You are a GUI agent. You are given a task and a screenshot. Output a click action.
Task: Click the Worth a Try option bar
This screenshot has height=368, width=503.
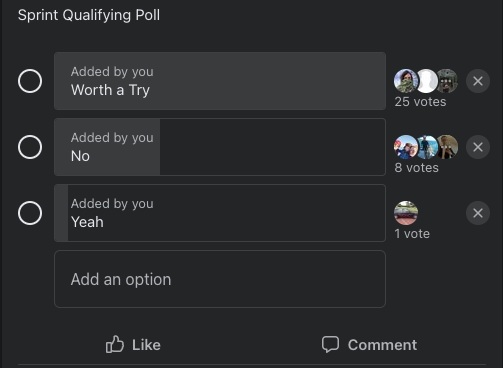click(x=220, y=81)
